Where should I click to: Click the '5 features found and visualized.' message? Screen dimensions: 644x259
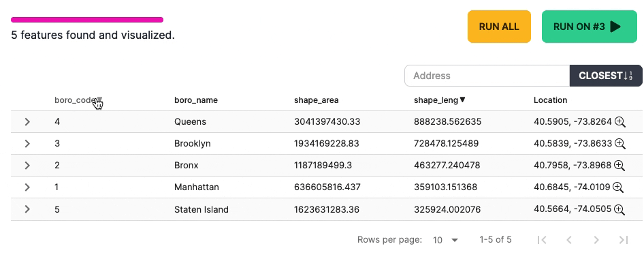tap(93, 35)
